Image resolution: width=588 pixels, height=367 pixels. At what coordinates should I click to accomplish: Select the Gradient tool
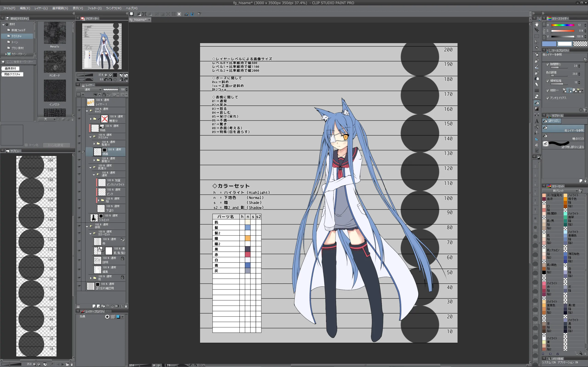pyautogui.click(x=537, y=109)
